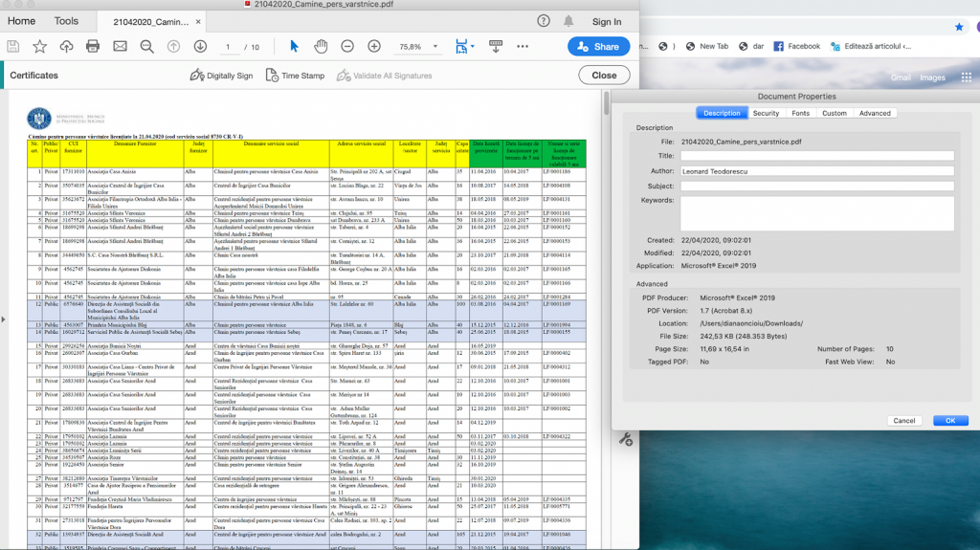The width and height of the screenshot is (980, 550).
Task: Activate the hand pan tool
Action: 321,46
